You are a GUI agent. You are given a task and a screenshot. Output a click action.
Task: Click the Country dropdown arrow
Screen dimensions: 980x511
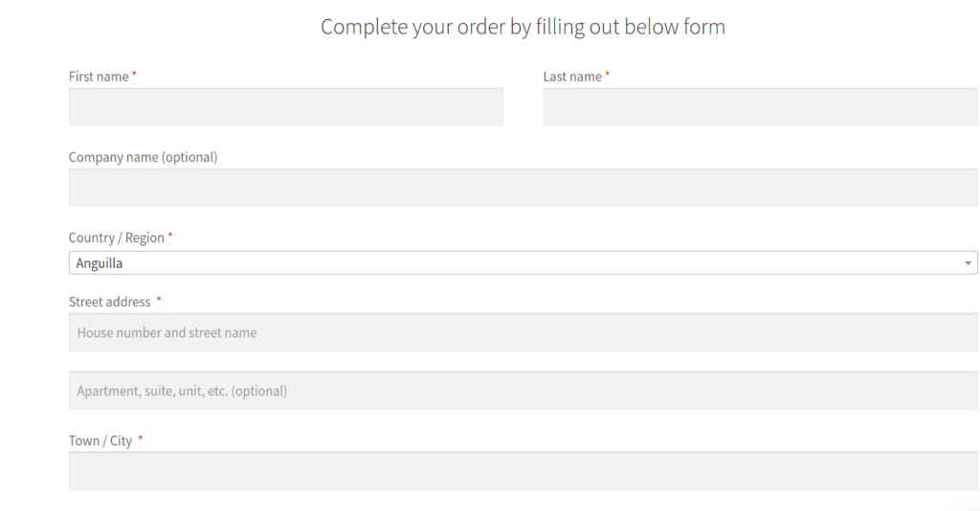click(968, 263)
